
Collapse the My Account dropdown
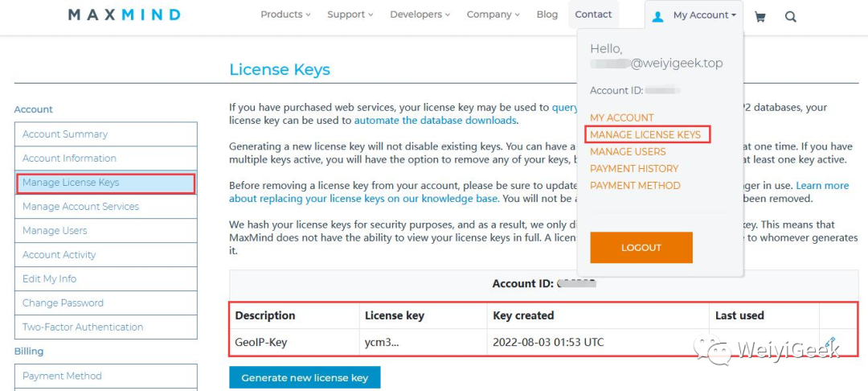tap(705, 15)
